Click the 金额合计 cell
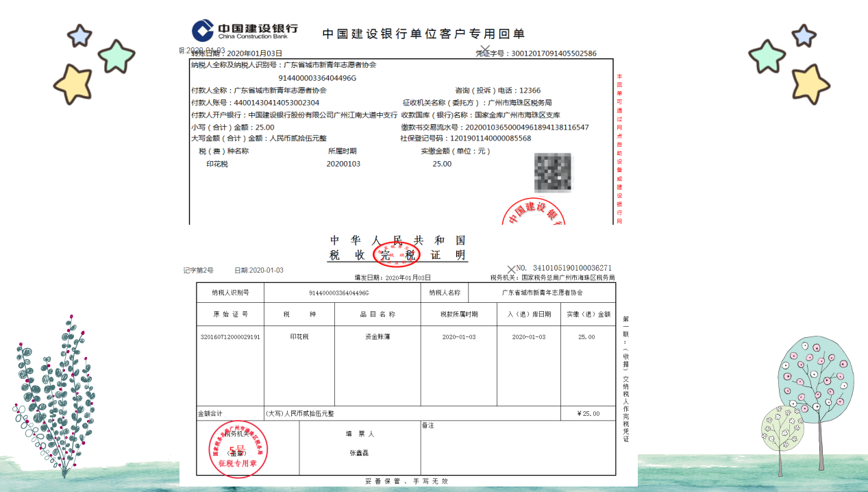 point(230,413)
